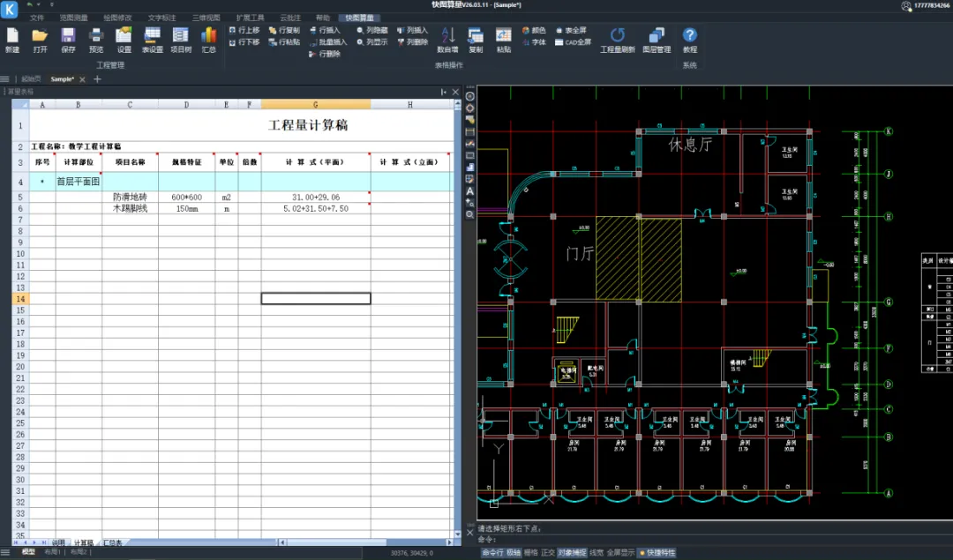The height and width of the screenshot is (560, 953).
Task: Open the 教程 tutorial help icon
Action: point(689,40)
